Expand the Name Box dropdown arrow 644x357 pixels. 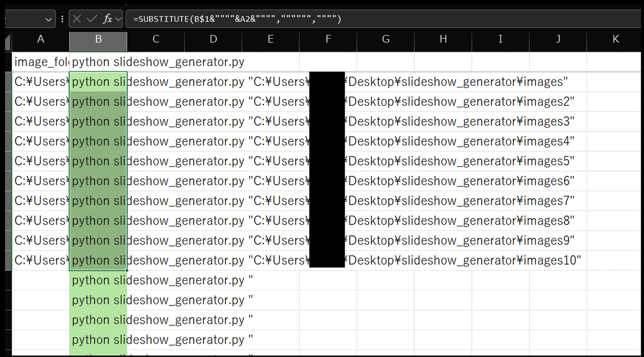49,19
